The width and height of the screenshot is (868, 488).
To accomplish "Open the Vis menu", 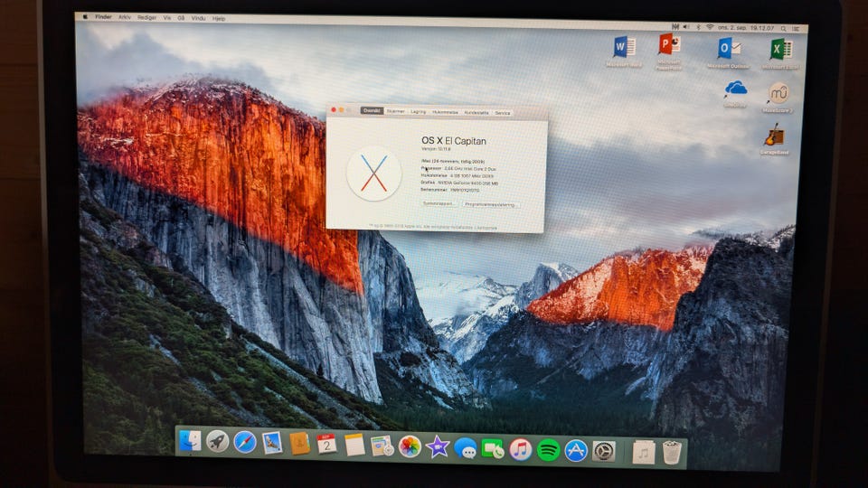I will [x=166, y=18].
